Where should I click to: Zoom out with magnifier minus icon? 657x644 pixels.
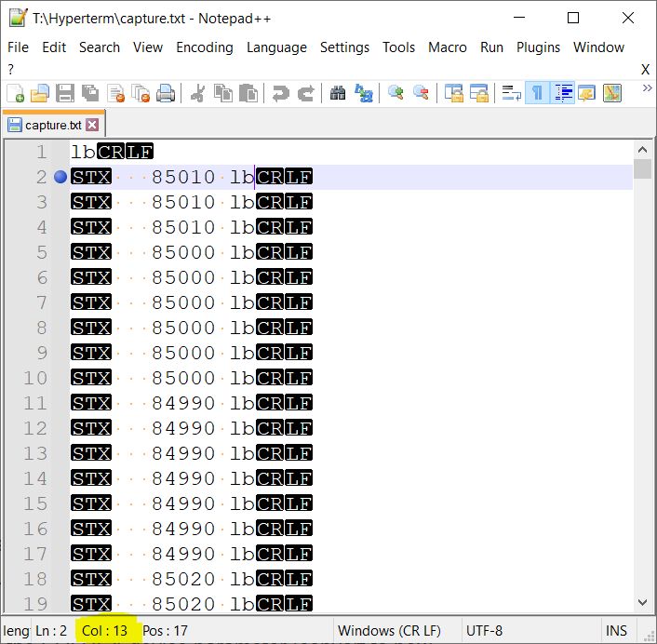[421, 93]
